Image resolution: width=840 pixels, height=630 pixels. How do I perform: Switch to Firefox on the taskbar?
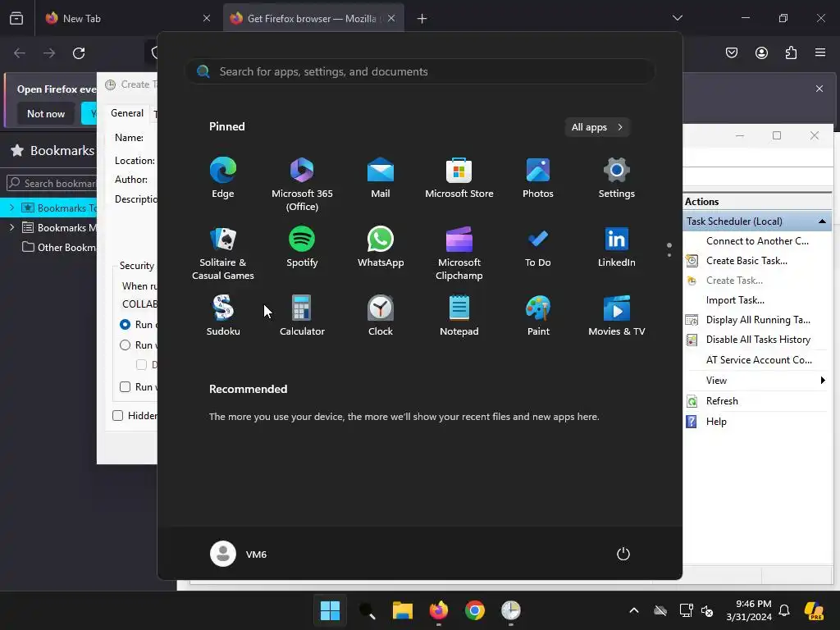(x=439, y=610)
